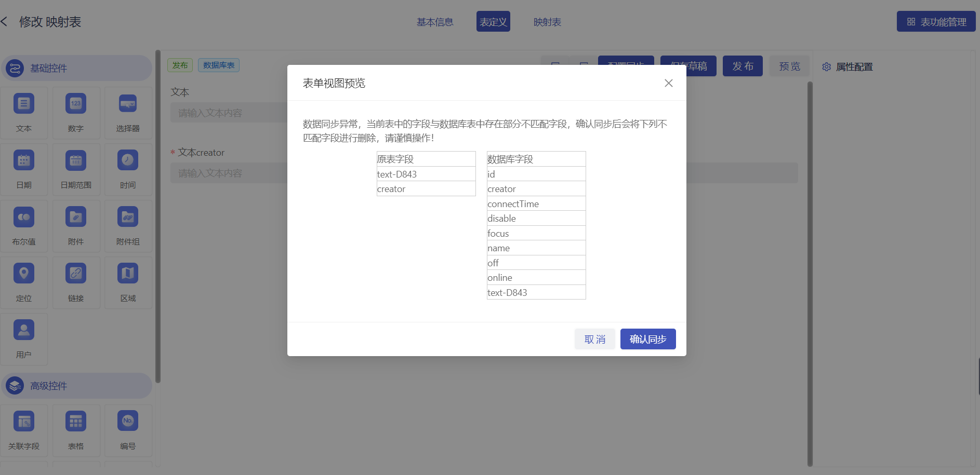The height and width of the screenshot is (475, 980).
Task: Select the 布尔值 boolean control icon
Action: [24, 217]
